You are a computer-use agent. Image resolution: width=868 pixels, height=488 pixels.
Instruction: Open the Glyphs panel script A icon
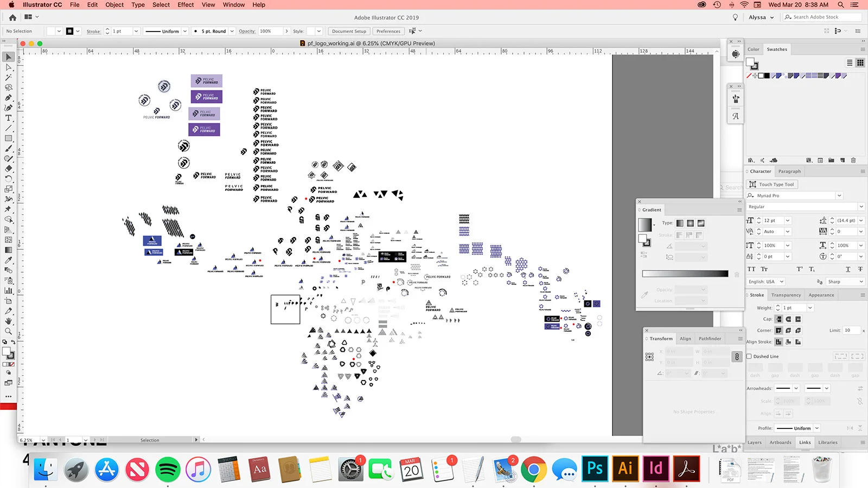736,116
